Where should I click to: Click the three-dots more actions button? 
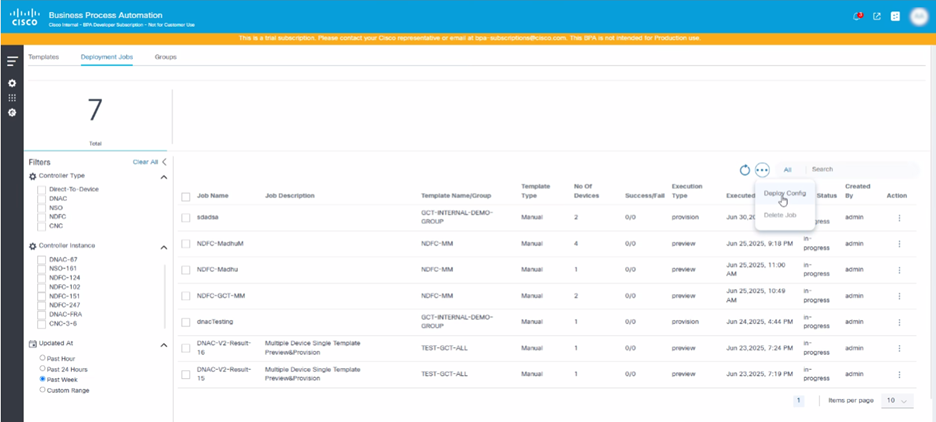tap(762, 170)
